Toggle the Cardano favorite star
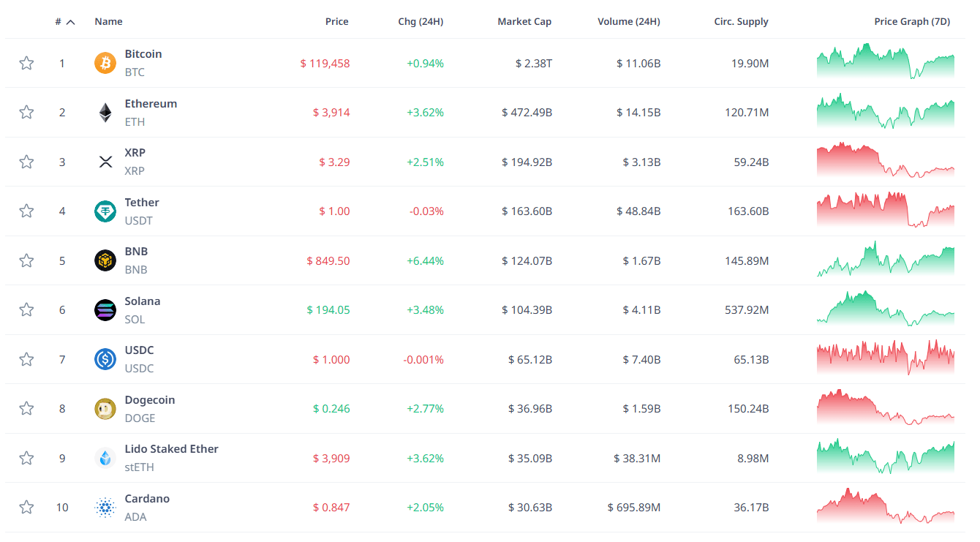Viewport: 980px width, 542px height. point(26,507)
